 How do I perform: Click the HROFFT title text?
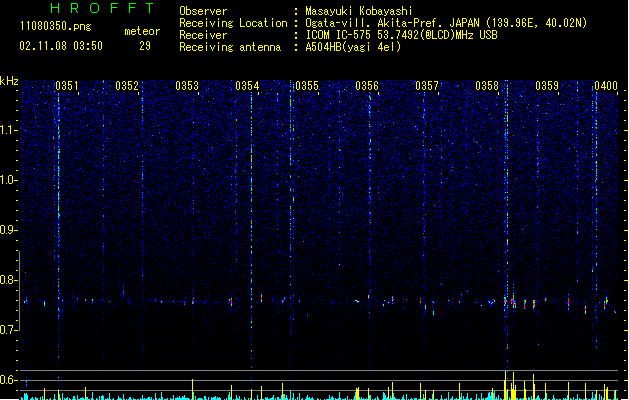(x=102, y=8)
